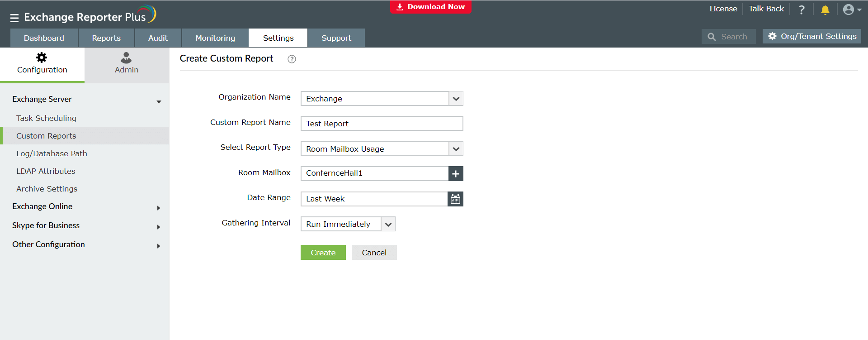The image size is (868, 340).
Task: Open the help question mark icon in header
Action: tap(802, 10)
